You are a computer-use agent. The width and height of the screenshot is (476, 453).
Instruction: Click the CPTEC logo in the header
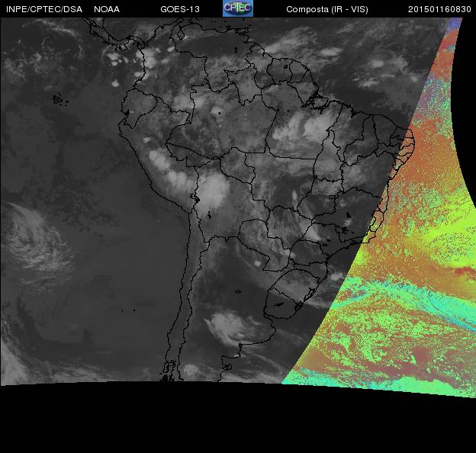click(238, 8)
